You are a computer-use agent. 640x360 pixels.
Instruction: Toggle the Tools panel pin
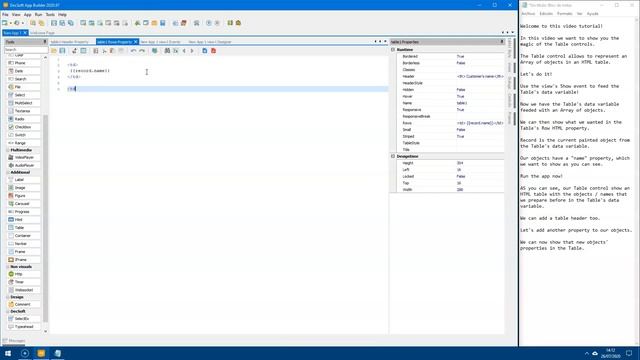point(45,42)
